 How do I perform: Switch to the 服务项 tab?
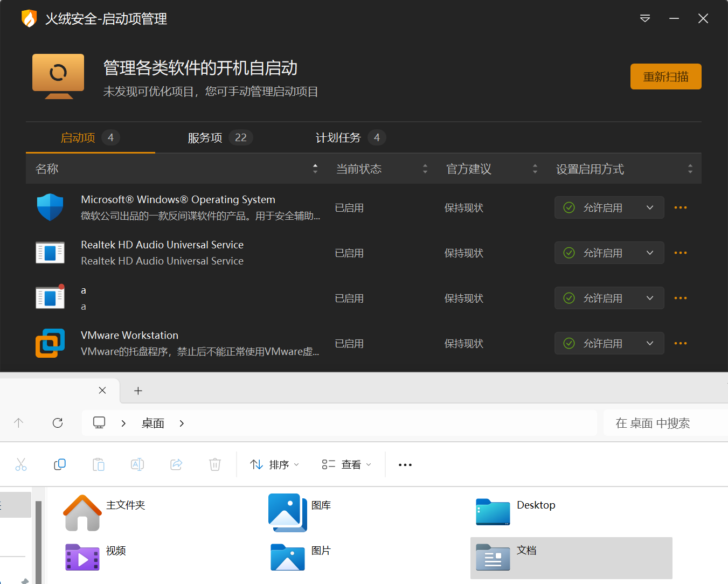[x=219, y=138]
